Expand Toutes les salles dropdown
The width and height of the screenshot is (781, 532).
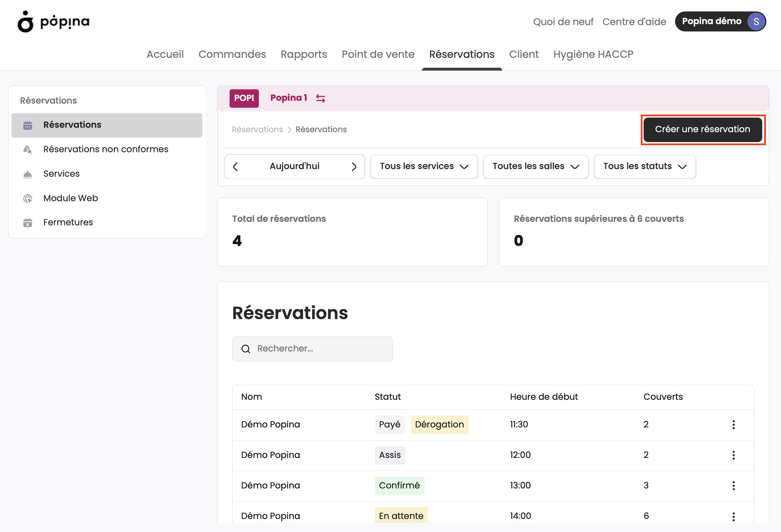point(536,167)
